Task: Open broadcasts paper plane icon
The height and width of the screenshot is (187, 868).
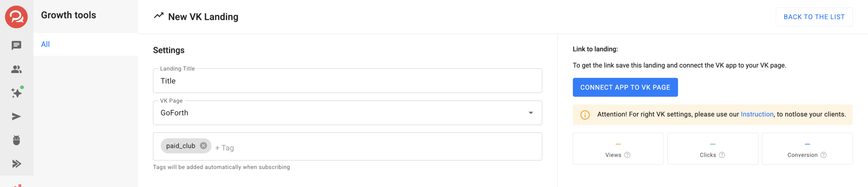Action: click(x=16, y=117)
